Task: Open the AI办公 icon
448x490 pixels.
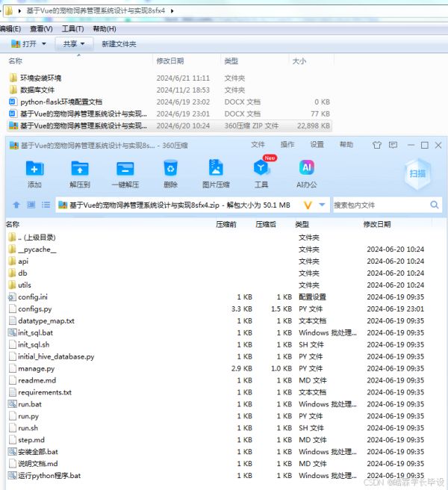Action: 307,168
